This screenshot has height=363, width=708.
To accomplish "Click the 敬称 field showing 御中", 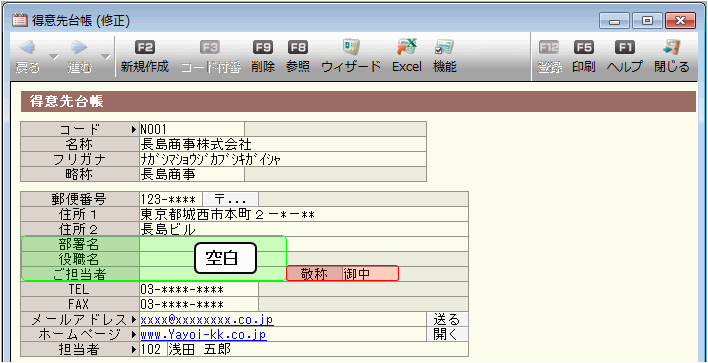I will 370,274.
